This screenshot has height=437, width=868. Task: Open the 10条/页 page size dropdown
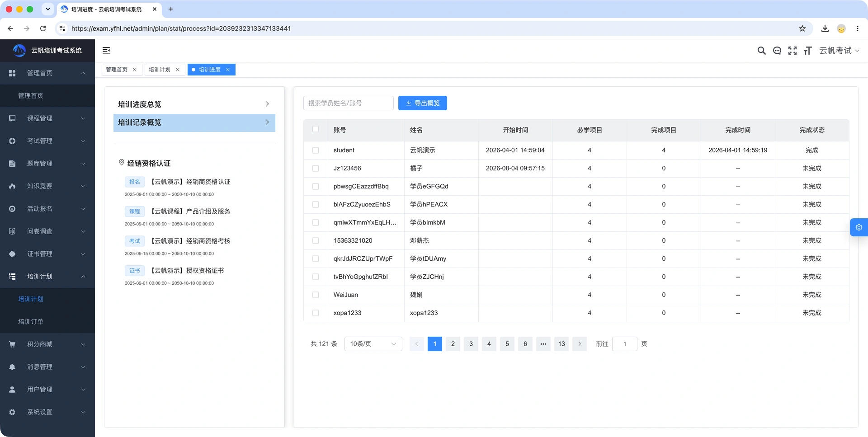coord(373,344)
